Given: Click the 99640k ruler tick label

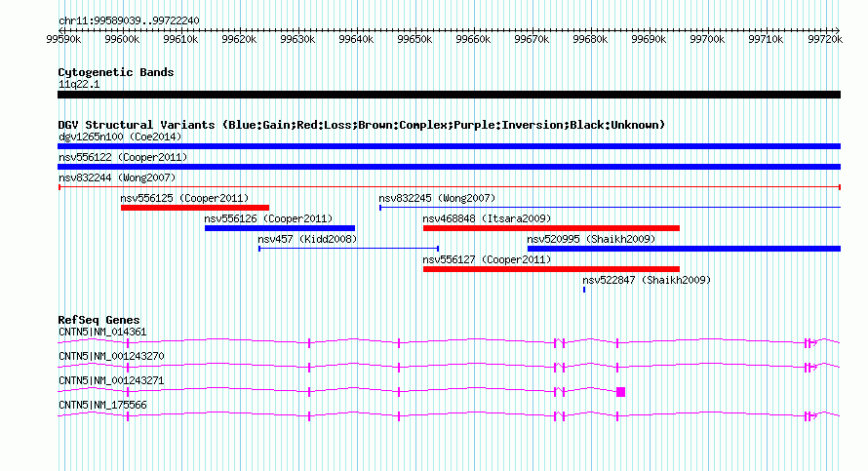Looking at the screenshot, I should 356,39.
